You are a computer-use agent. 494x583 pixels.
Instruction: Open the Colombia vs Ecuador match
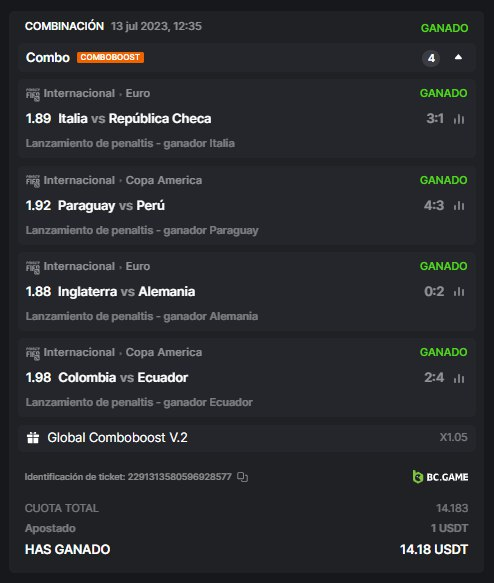(x=123, y=377)
